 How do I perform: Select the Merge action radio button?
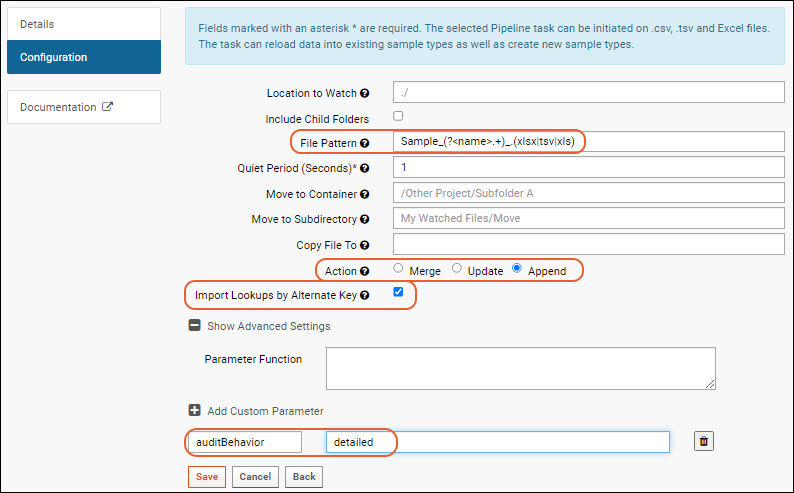(399, 268)
